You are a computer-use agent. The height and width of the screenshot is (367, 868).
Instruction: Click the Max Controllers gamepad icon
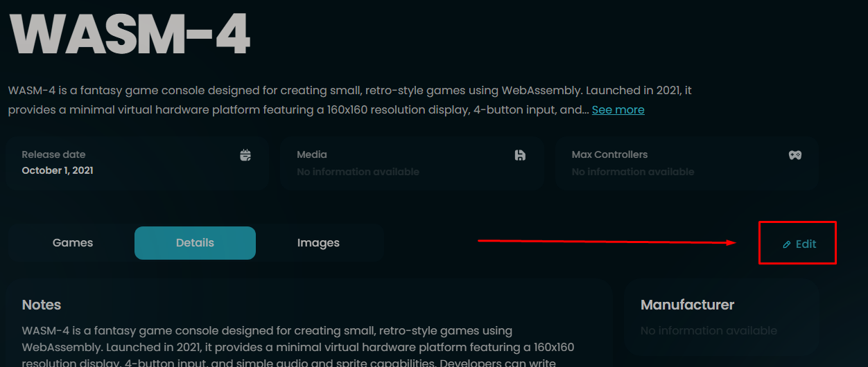coord(795,155)
